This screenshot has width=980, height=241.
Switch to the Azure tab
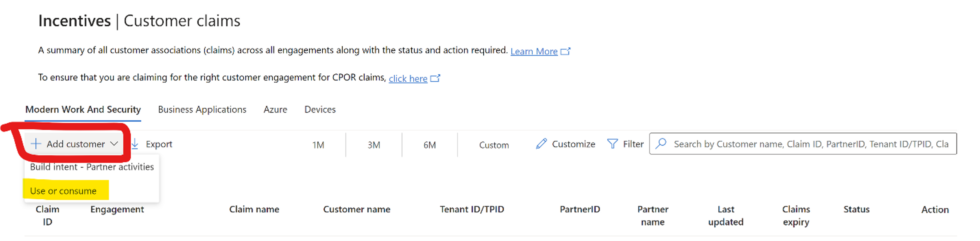275,110
